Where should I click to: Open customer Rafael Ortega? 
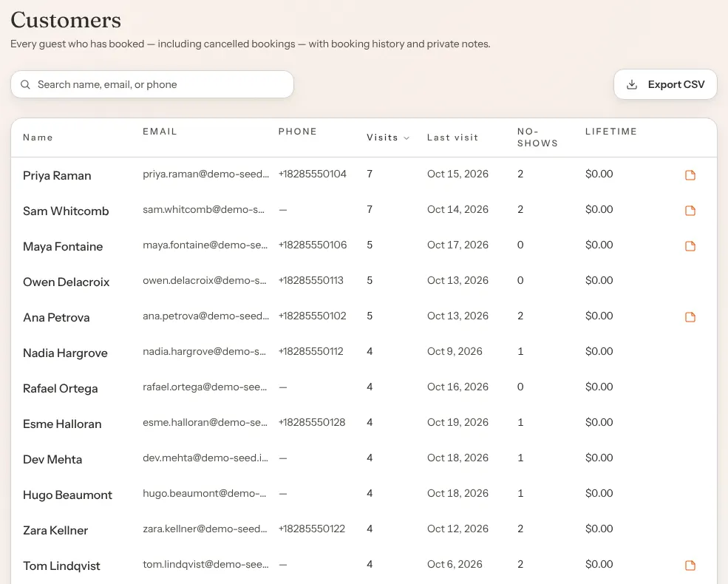click(61, 389)
